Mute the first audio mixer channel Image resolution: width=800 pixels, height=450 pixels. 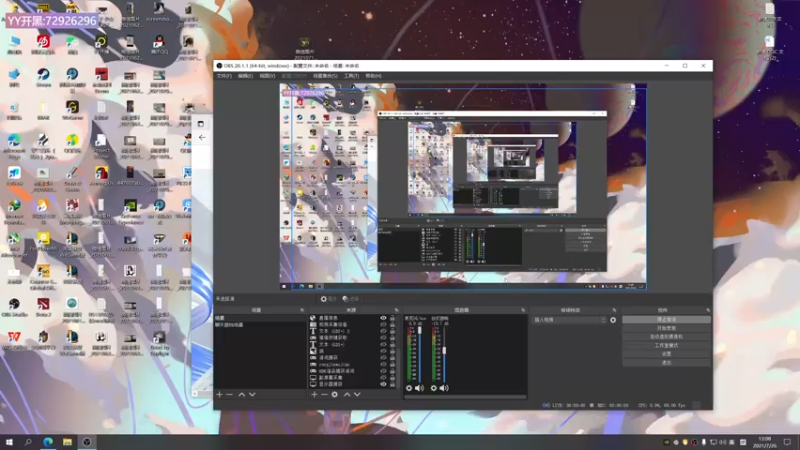pyautogui.click(x=419, y=388)
